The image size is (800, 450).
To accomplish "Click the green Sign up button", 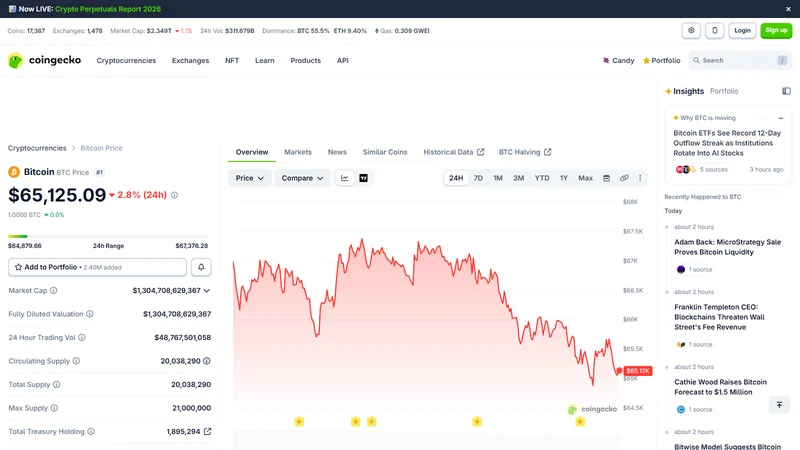I will (x=776, y=31).
